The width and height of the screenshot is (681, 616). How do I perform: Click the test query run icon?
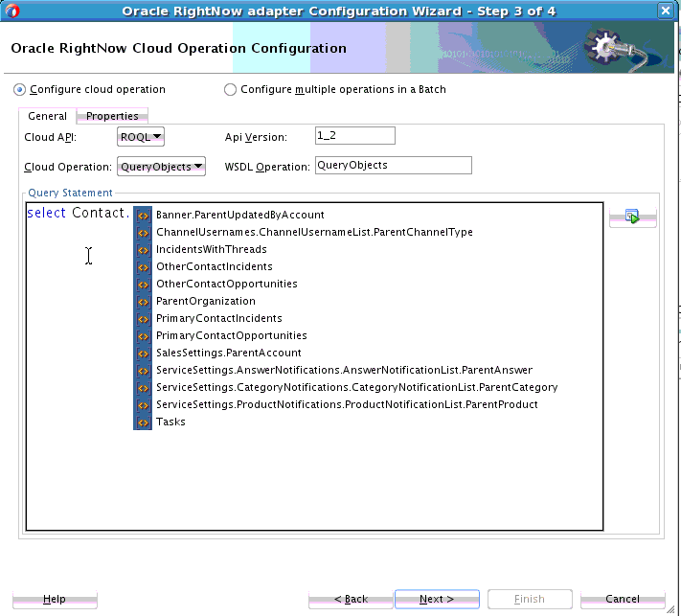coord(632,217)
